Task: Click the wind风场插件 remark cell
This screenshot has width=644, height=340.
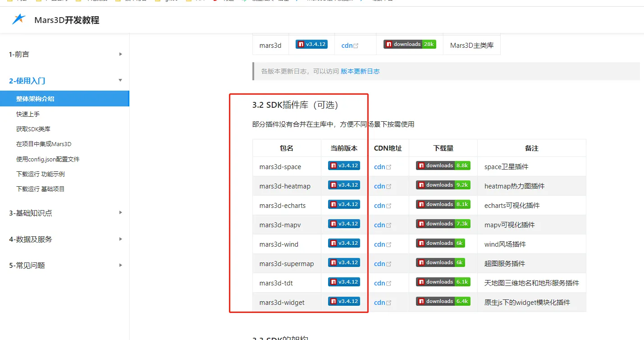Action: point(532,244)
